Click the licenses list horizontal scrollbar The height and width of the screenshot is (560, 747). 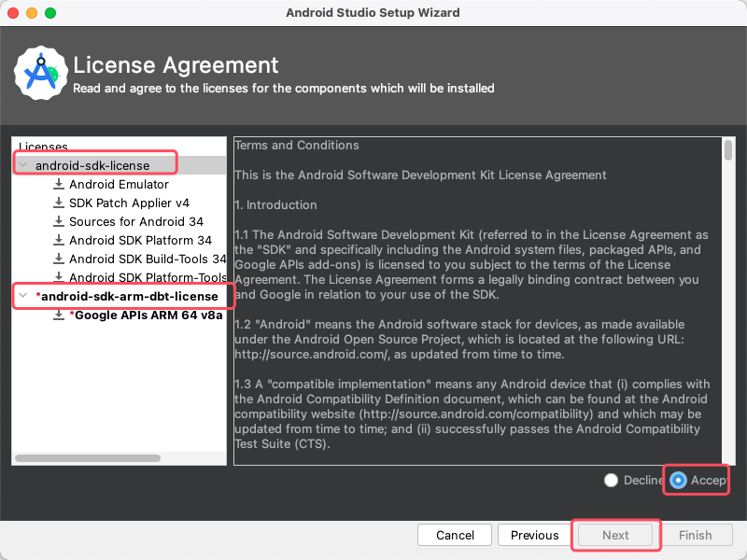pos(88,458)
